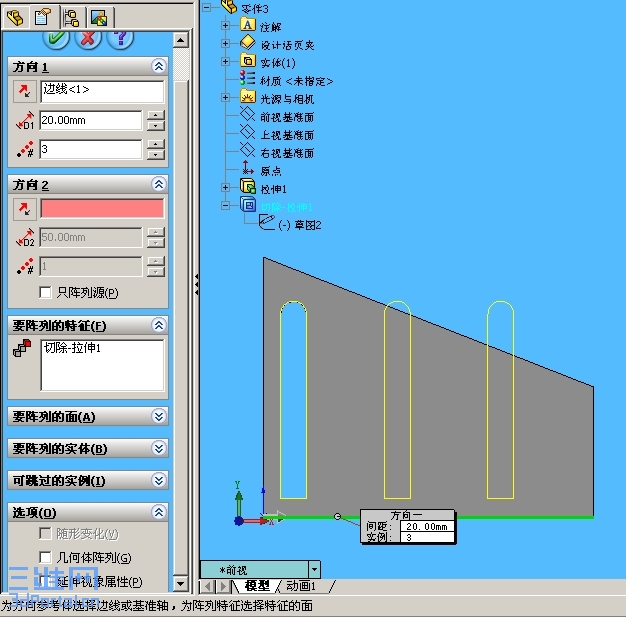Collapse the 切除-拉伸1 feature node

225,205
